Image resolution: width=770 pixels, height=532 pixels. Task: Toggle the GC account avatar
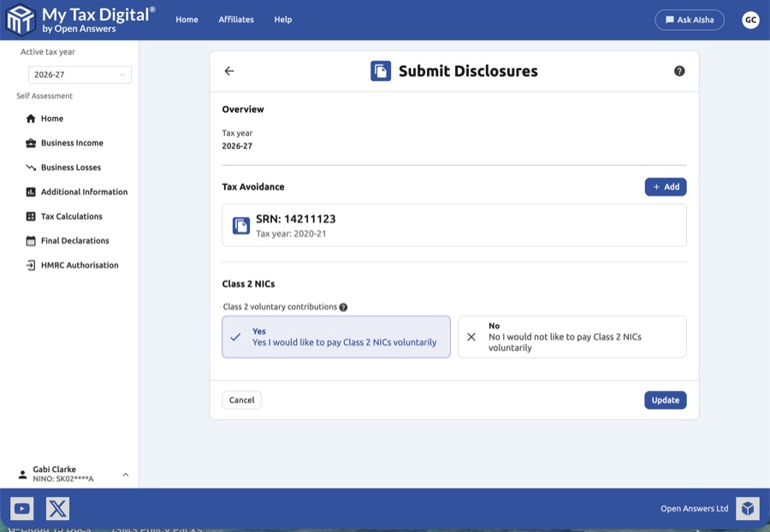coord(750,19)
